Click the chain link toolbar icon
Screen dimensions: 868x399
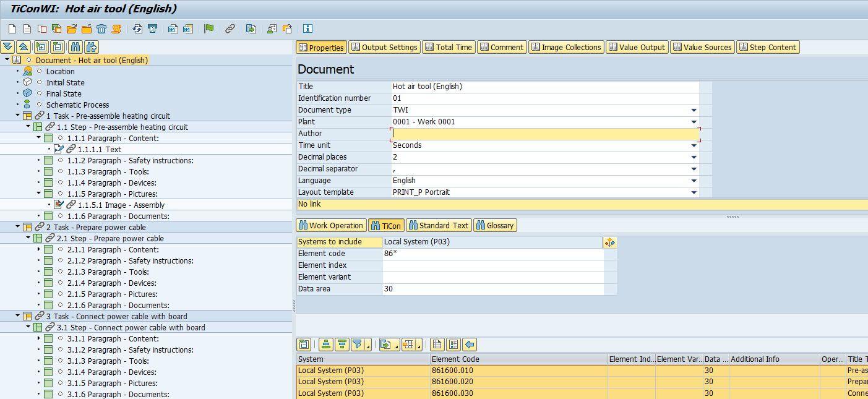pyautogui.click(x=230, y=28)
